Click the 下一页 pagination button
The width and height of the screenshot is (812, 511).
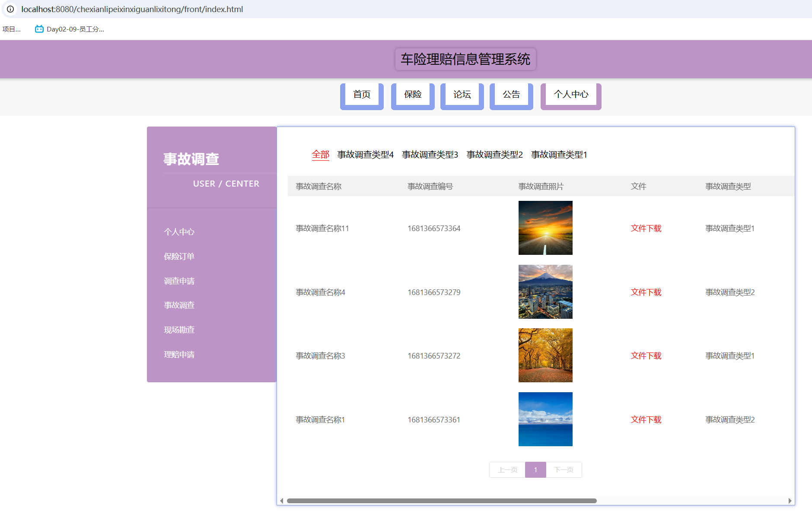click(x=564, y=470)
